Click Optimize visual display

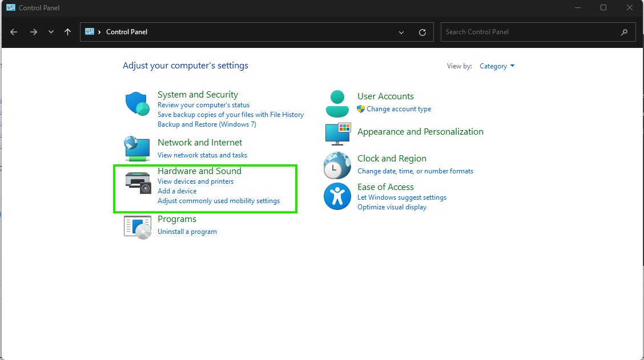pyautogui.click(x=392, y=207)
